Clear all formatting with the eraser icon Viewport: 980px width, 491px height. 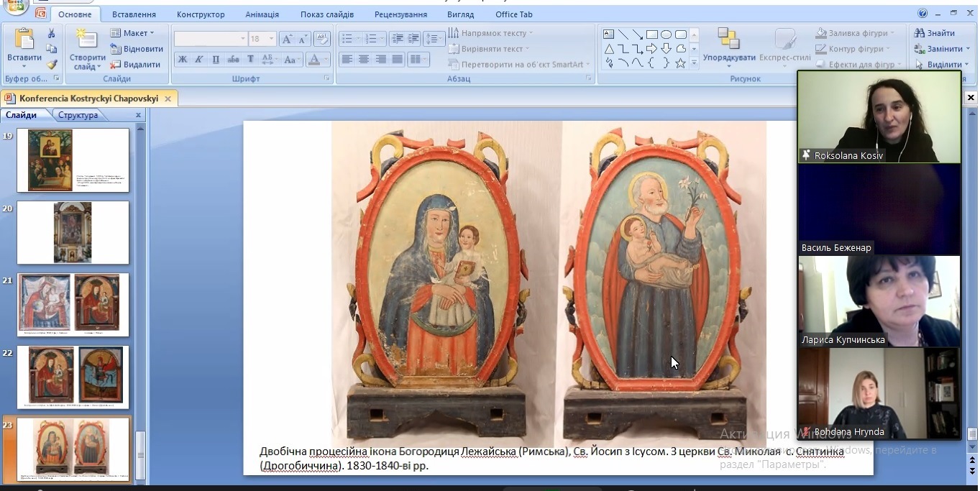322,39
